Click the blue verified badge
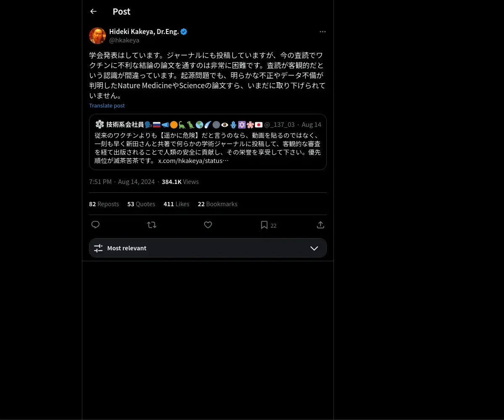Viewport: 504px width, 420px height. click(184, 31)
